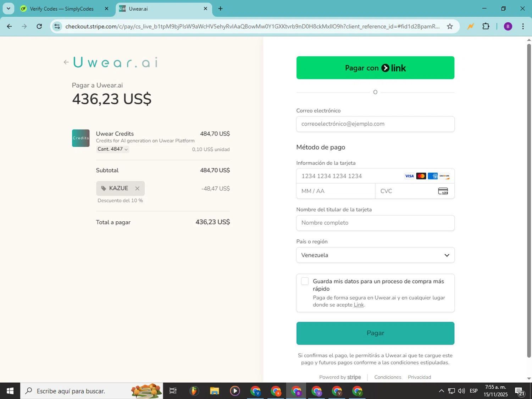Viewport: 532px width, 399px height.
Task: Click the checkout.stripe.com address bar URL
Action: pyautogui.click(x=252, y=27)
